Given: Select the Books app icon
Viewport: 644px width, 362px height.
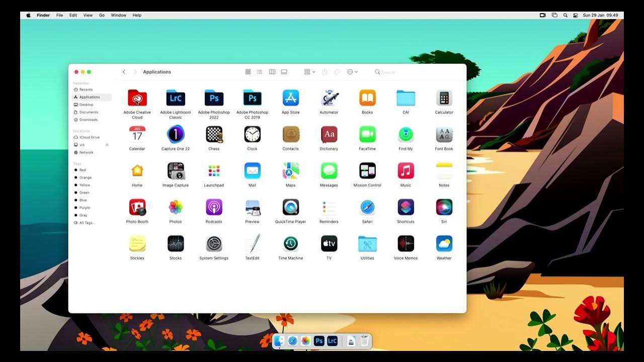Looking at the screenshot, I should pos(367,98).
